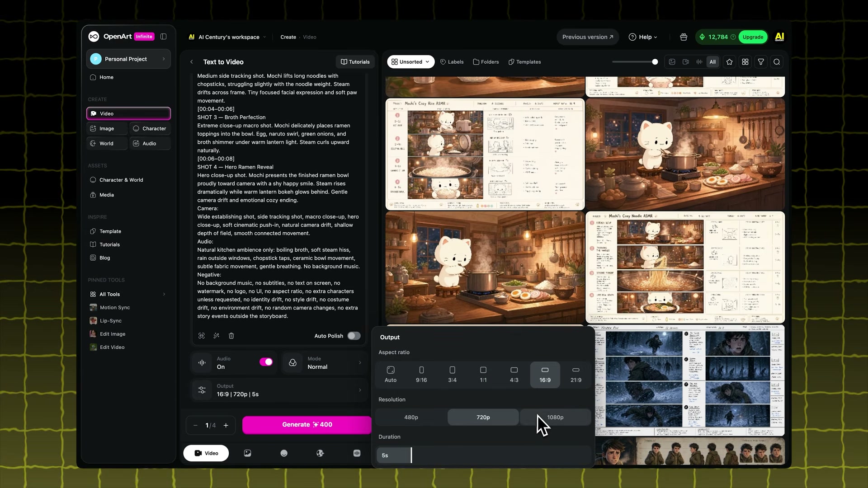Enable the Auto Polish switch
This screenshot has height=488, width=868.
(x=354, y=336)
